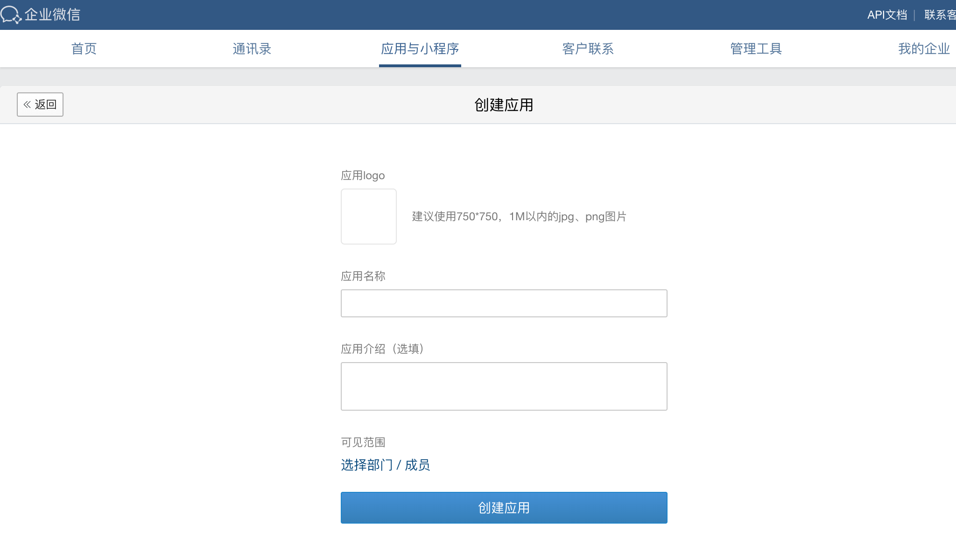Go back with the 返回 button
Viewport: 956px width, 560px height.
point(40,105)
